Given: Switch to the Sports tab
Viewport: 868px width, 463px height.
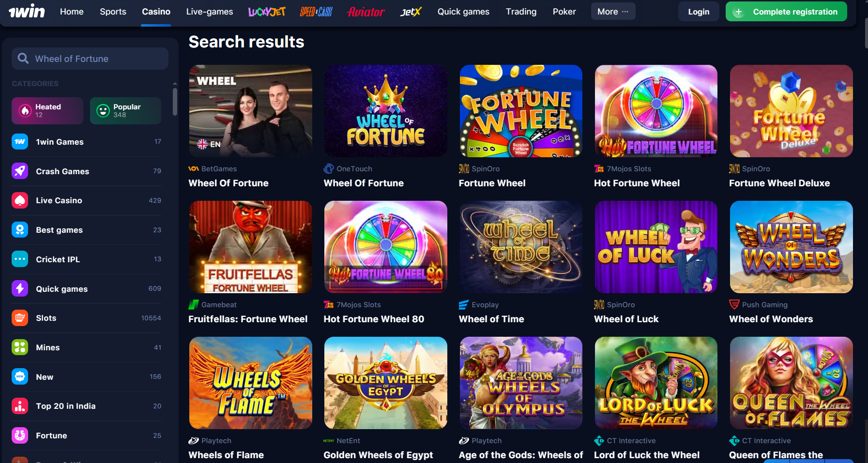Looking at the screenshot, I should click(113, 12).
